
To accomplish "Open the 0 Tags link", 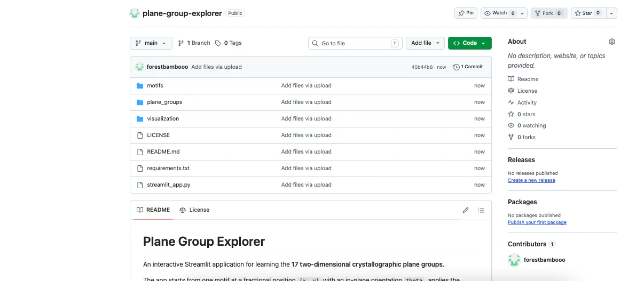I will pyautogui.click(x=229, y=43).
